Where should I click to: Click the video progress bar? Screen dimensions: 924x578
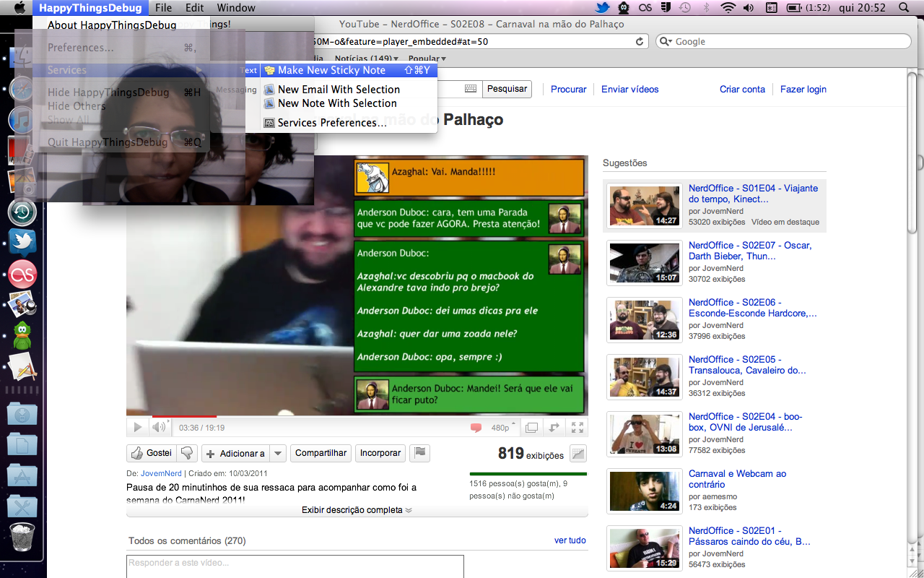(x=357, y=417)
